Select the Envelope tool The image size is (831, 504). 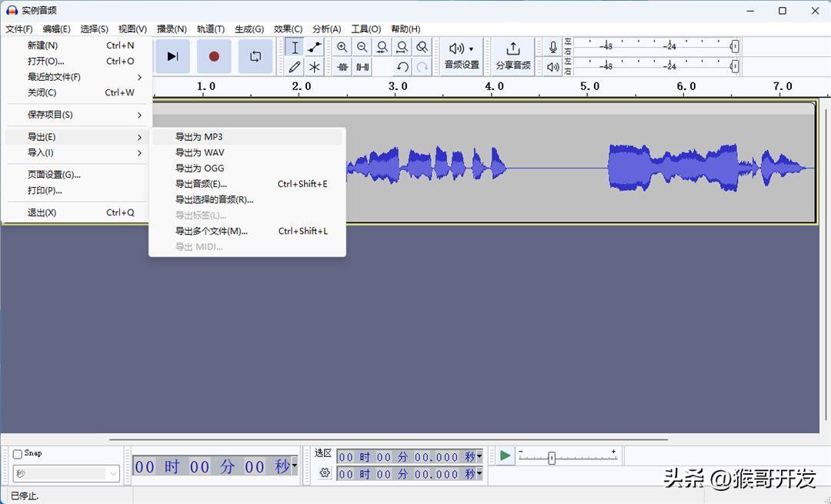coord(314,47)
